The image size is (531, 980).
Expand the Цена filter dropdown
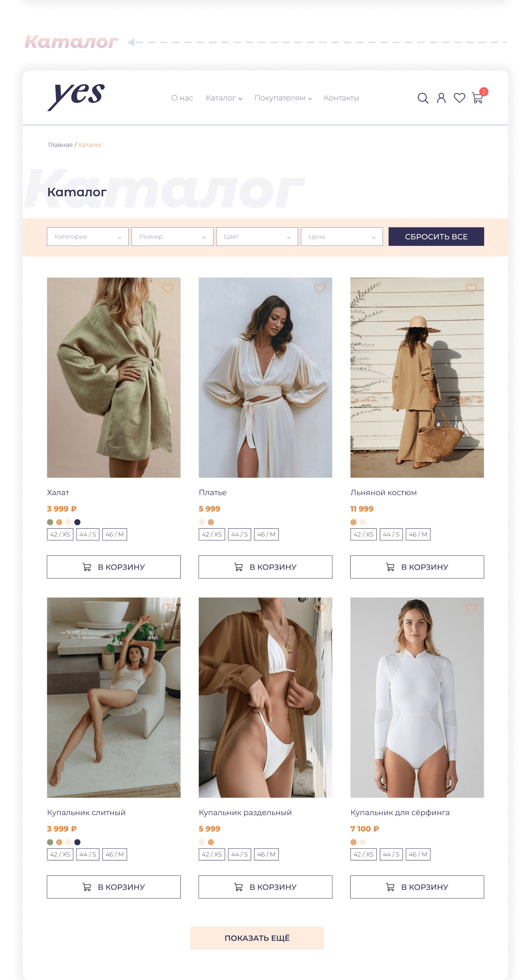coord(342,237)
